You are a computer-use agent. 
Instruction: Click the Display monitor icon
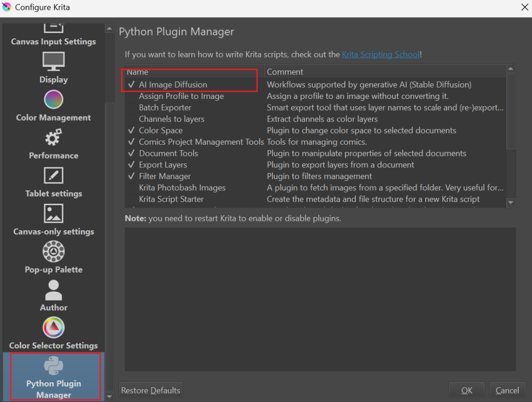pos(54,62)
